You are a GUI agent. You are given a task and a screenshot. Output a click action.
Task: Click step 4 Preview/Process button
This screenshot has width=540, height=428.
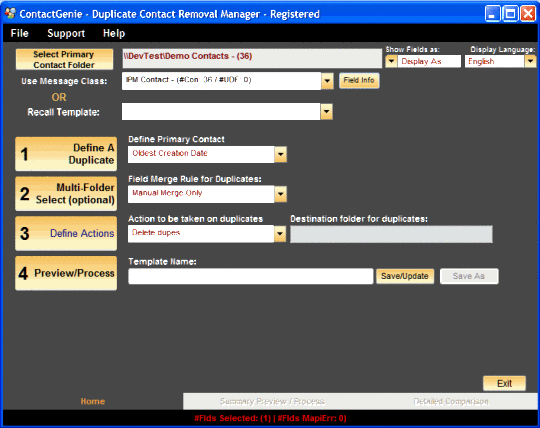pos(66,273)
